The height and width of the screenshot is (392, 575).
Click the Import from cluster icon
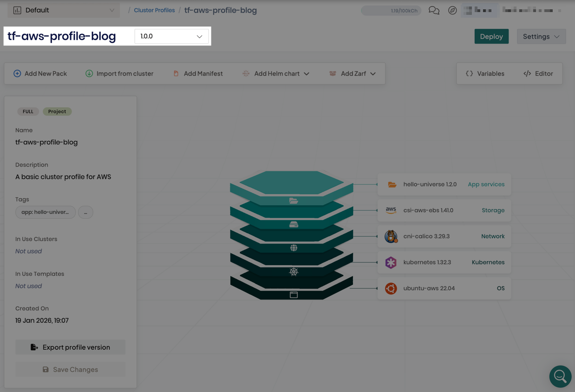[88, 73]
